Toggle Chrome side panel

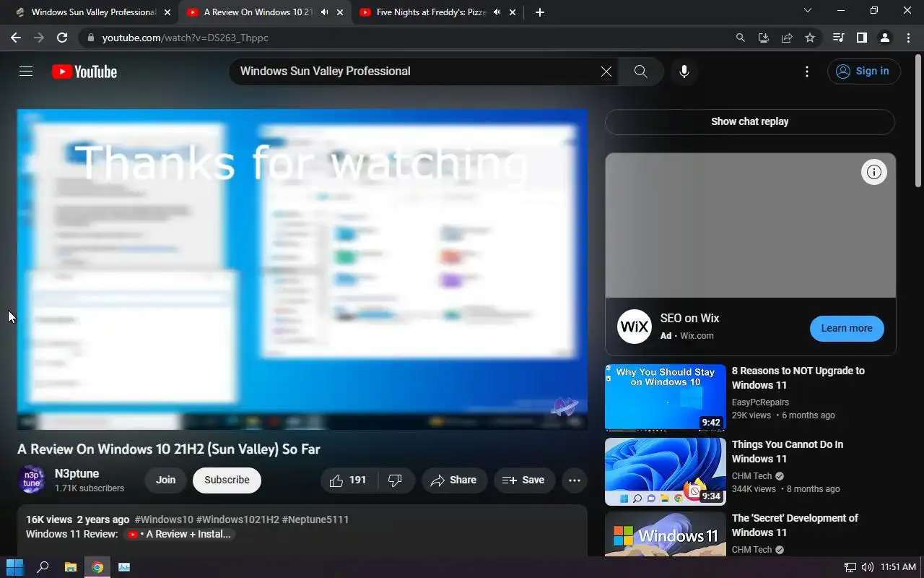click(x=861, y=38)
